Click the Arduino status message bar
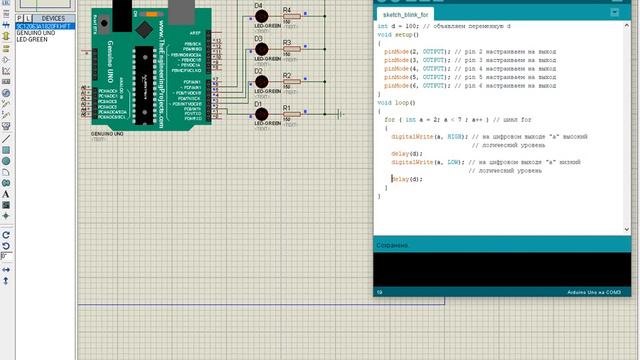The image size is (640, 360). (502, 245)
